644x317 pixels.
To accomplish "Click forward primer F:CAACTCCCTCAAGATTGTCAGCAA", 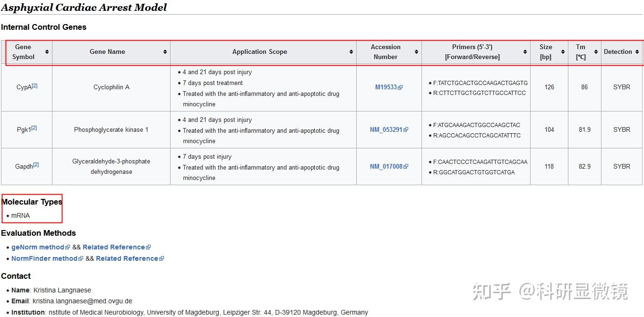I will coord(480,162).
